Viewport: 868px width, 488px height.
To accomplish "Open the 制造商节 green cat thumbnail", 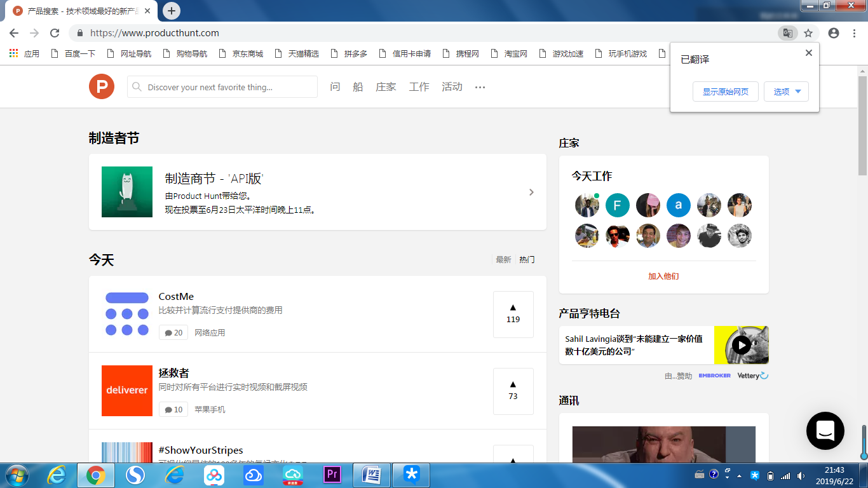I will pyautogui.click(x=127, y=192).
